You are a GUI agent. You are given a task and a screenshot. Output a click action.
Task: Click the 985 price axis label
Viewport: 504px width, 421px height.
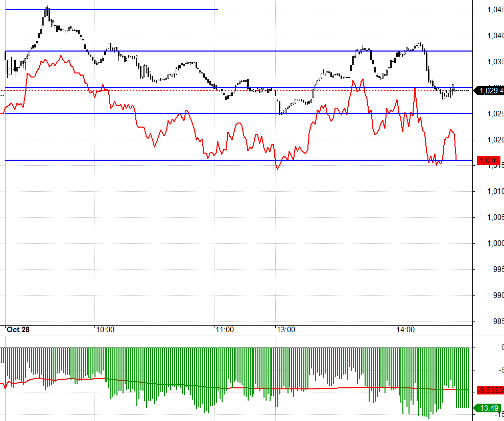coord(497,321)
